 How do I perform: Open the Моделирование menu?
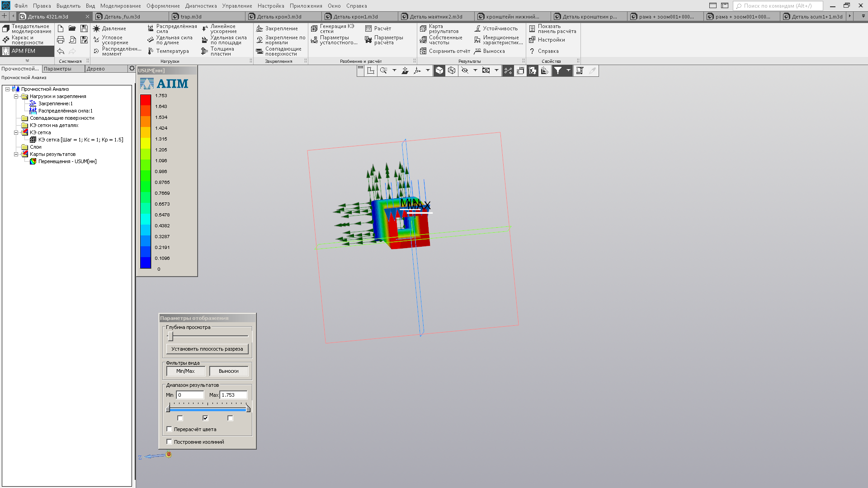click(120, 6)
